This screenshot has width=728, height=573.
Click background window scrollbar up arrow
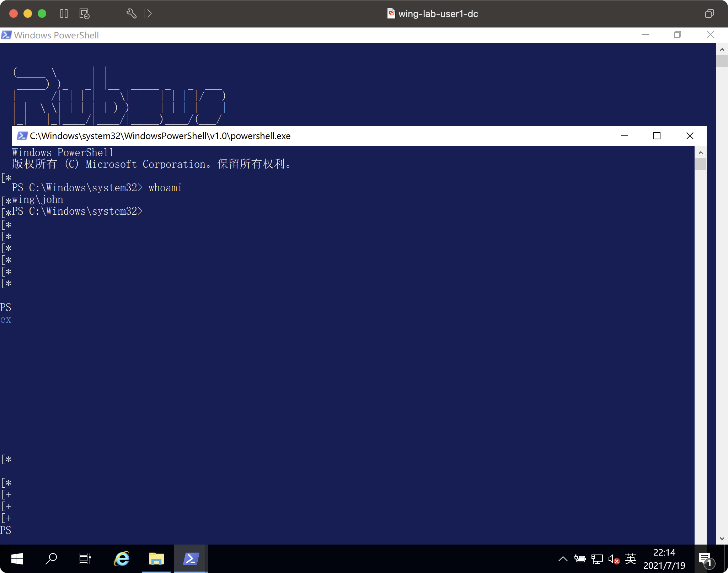[x=722, y=49]
